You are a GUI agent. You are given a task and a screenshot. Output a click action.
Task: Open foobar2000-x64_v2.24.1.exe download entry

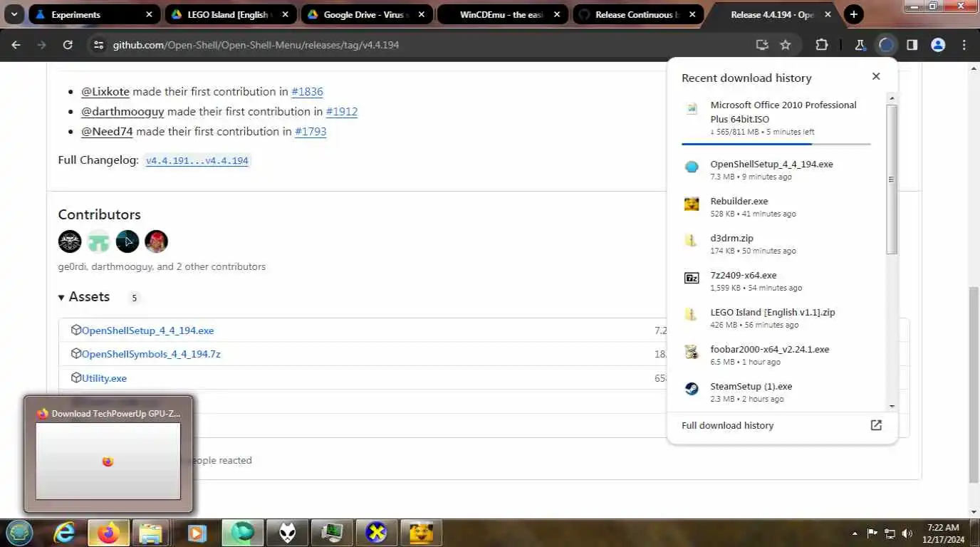pyautogui.click(x=776, y=355)
